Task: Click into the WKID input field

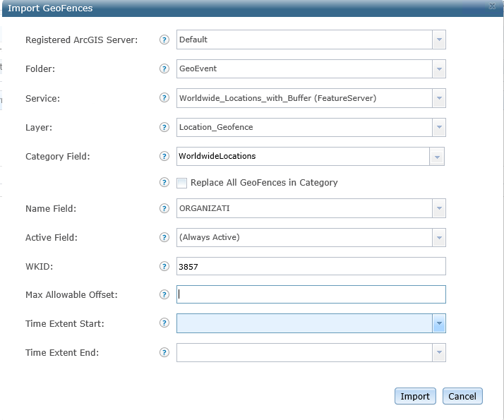Action: pos(311,266)
